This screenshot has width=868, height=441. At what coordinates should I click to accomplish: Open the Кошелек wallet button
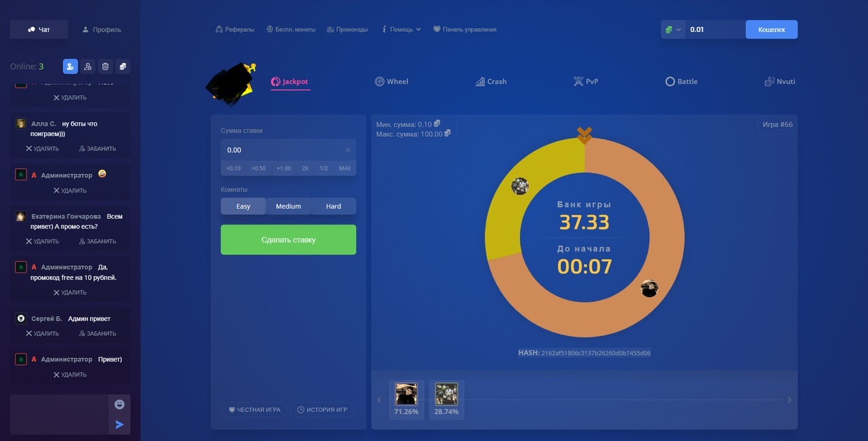771,30
